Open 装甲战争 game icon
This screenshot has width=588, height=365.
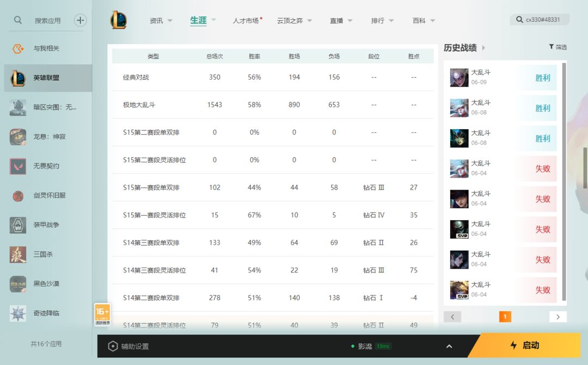18,225
